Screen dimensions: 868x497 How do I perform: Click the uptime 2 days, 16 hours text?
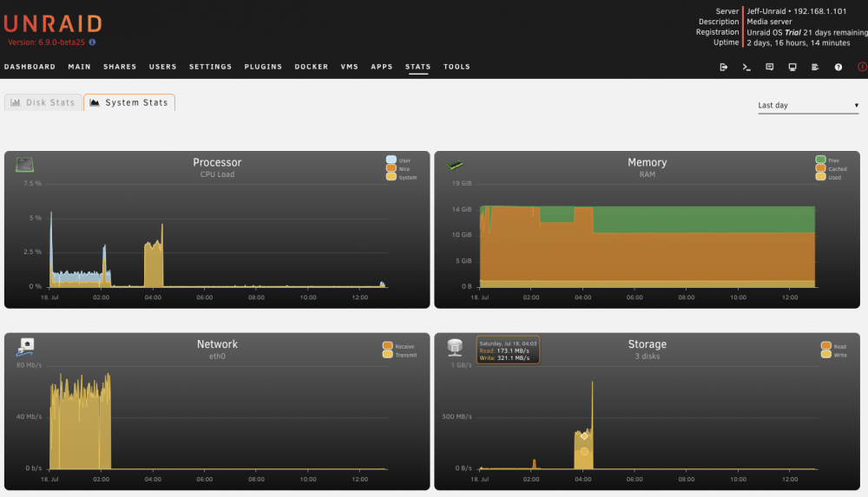tap(799, 43)
